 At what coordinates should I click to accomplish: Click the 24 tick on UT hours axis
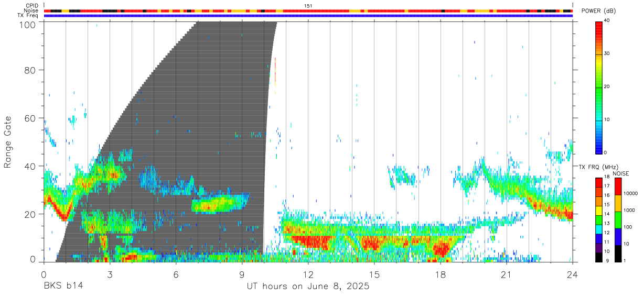[572, 274]
